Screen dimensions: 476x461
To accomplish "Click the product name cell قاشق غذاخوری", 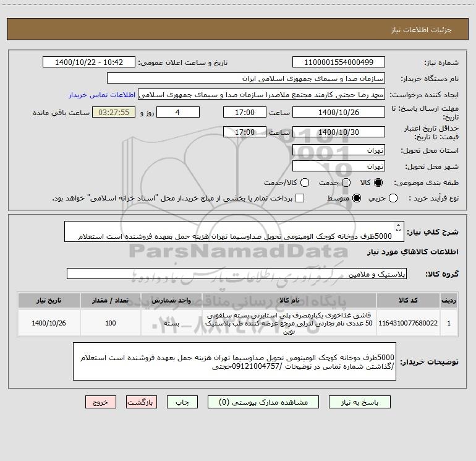I will click(x=289, y=323).
